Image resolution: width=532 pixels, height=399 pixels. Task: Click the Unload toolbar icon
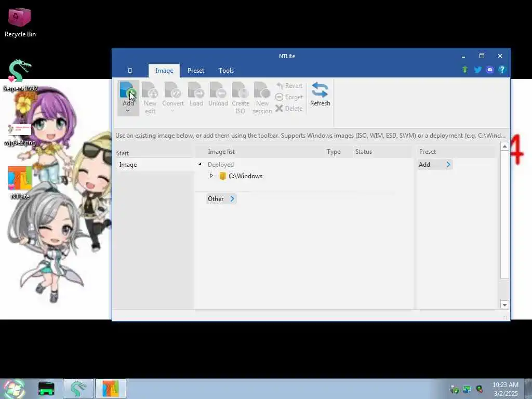point(218,95)
